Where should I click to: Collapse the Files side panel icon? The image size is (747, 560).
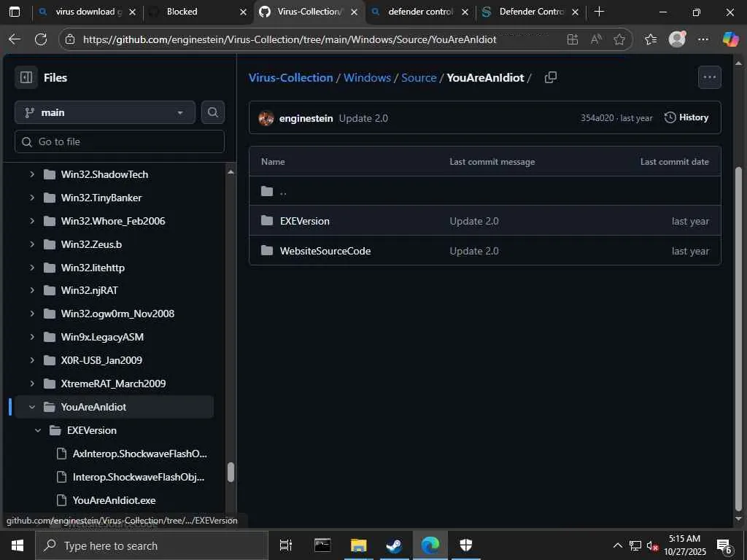click(x=26, y=77)
